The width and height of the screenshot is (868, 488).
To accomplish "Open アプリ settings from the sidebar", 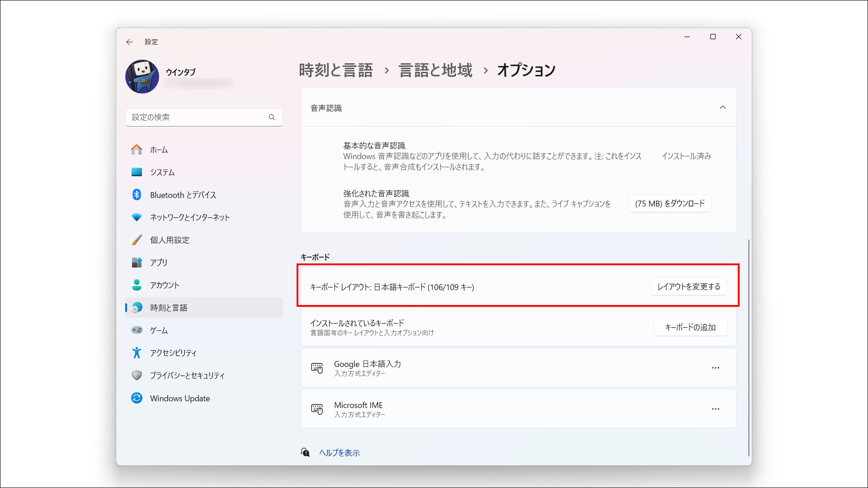I will coord(137,263).
